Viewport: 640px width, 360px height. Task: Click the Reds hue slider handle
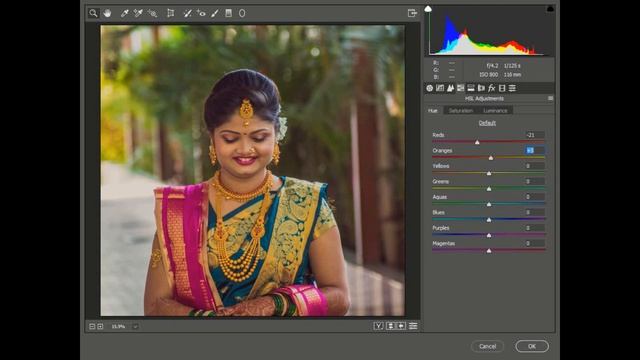477,142
